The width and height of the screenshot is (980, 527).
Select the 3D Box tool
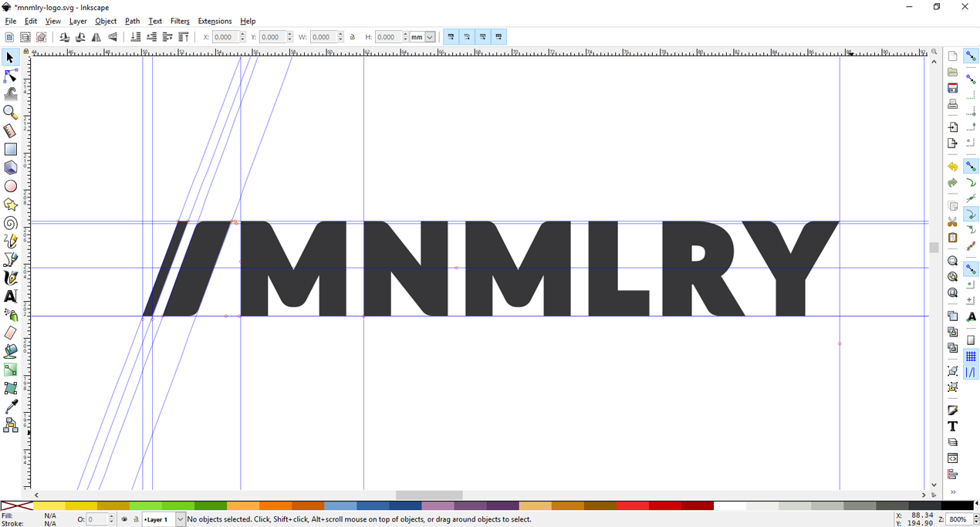tap(10, 168)
